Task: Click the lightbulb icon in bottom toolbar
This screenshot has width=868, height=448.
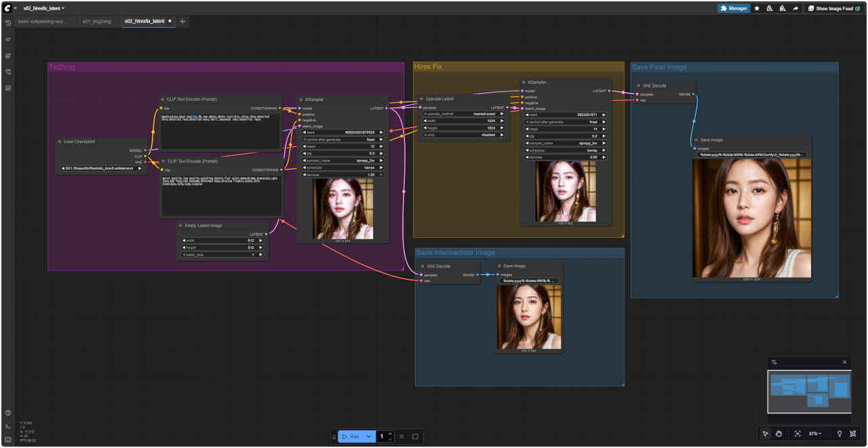Action: tap(840, 434)
